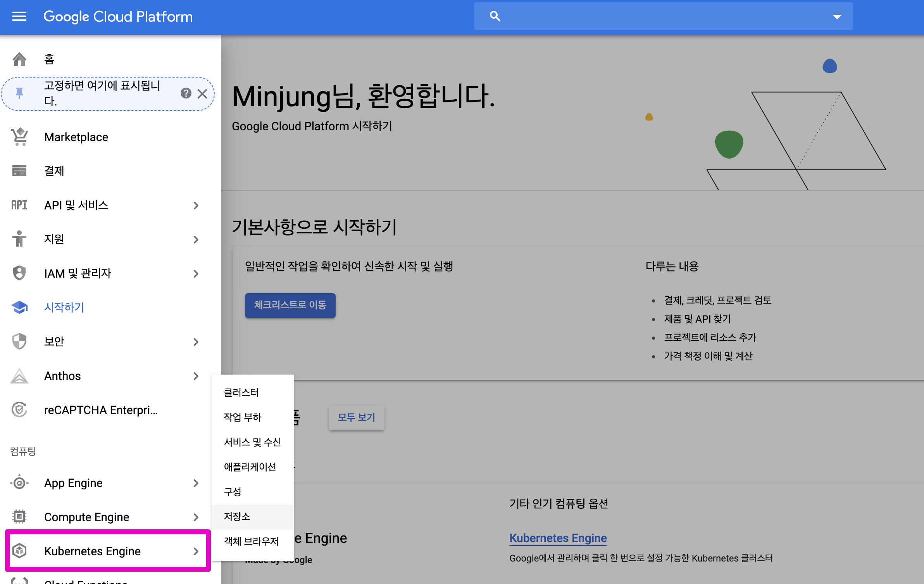924x584 pixels.
Task: Click the 컴퓨팅 section heading
Action: tap(23, 451)
